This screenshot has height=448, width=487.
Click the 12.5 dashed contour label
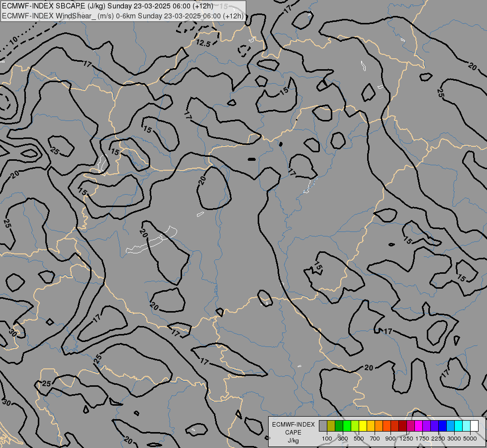pyautogui.click(x=203, y=43)
